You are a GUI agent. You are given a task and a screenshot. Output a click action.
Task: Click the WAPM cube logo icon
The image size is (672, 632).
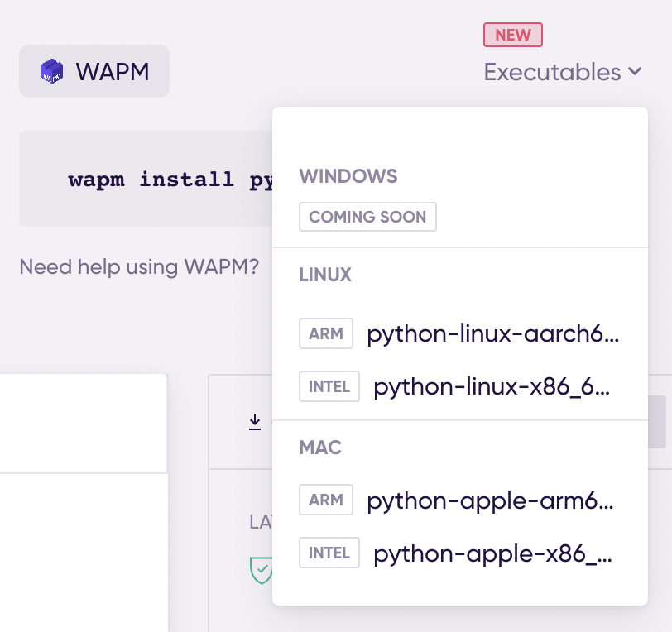(52, 71)
